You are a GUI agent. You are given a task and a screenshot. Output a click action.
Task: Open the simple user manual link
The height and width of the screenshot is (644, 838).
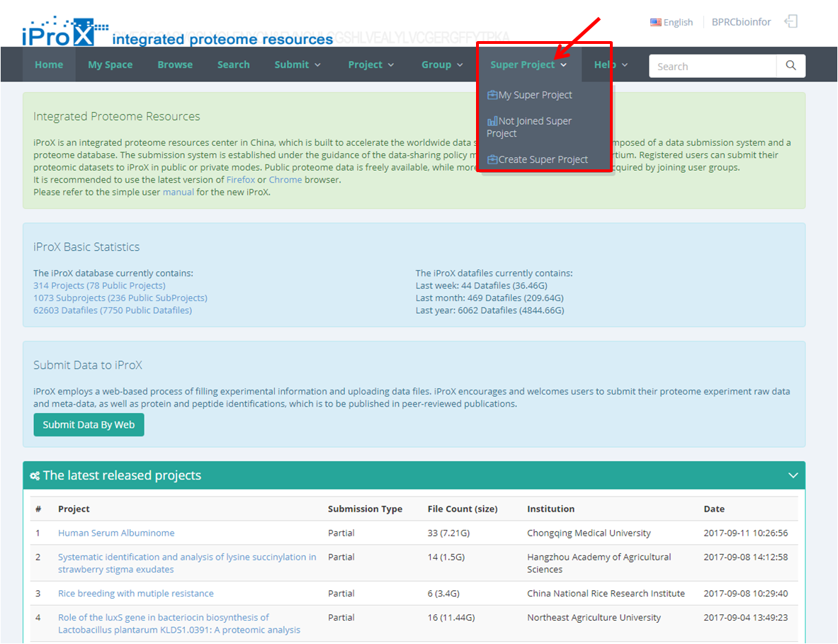pyautogui.click(x=178, y=192)
